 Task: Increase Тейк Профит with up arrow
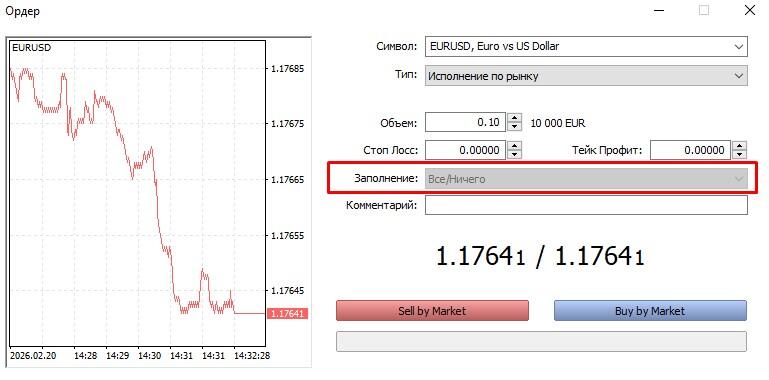pyautogui.click(x=740, y=146)
